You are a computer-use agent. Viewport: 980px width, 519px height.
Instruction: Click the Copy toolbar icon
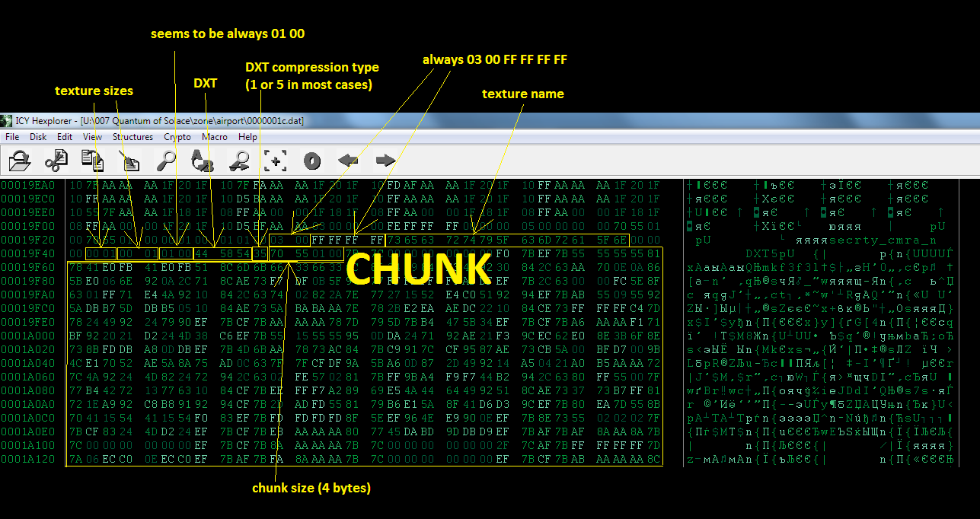click(x=93, y=161)
